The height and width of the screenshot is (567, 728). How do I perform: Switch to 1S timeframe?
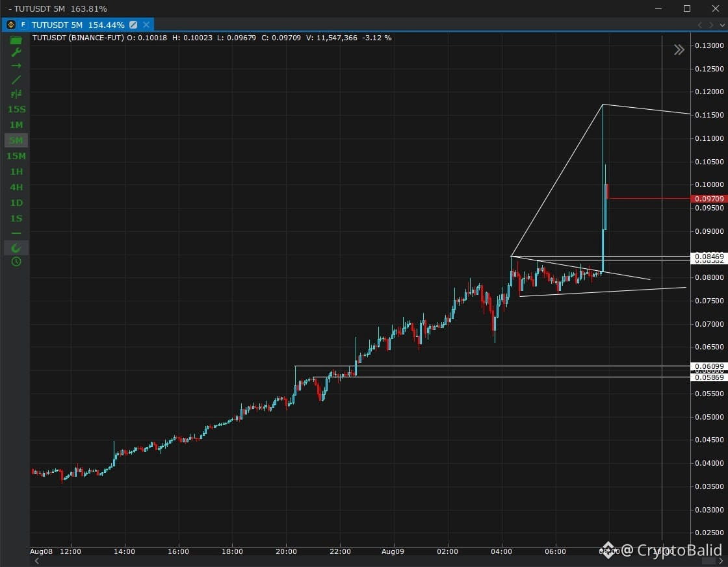(16, 218)
